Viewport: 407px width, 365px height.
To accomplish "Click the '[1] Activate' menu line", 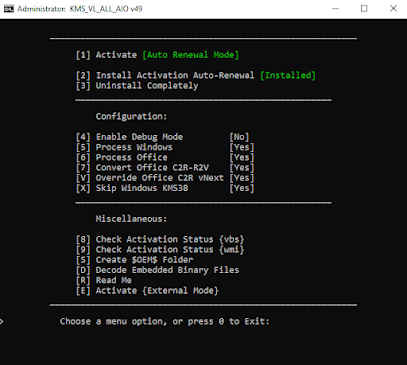I will (106, 55).
